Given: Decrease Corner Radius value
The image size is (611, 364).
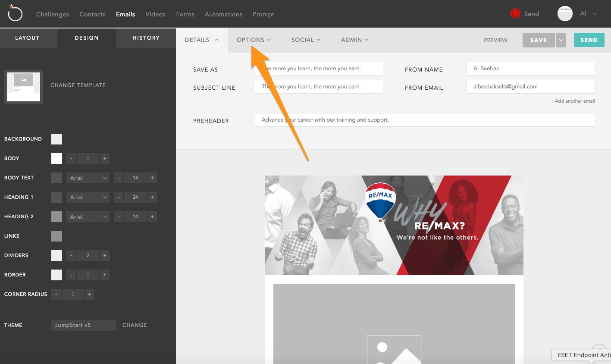Looking at the screenshot, I should [x=56, y=294].
